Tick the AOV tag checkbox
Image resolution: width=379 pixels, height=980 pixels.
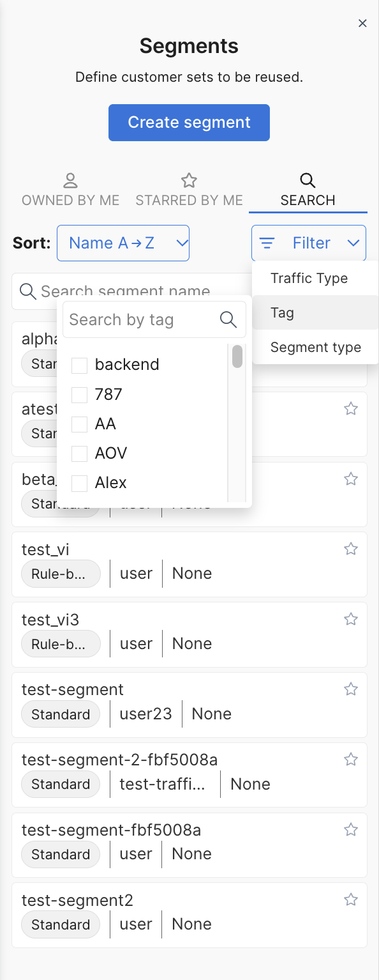click(79, 454)
